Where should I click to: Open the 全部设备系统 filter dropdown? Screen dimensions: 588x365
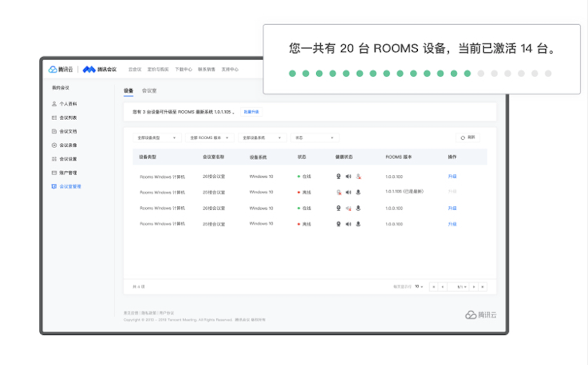pos(262,138)
